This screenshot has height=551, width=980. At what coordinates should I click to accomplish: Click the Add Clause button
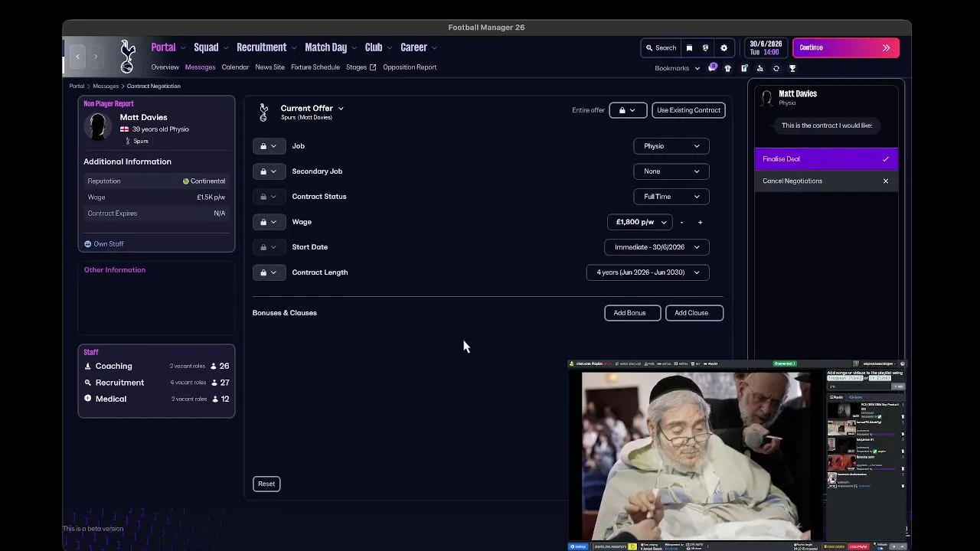pyautogui.click(x=694, y=313)
